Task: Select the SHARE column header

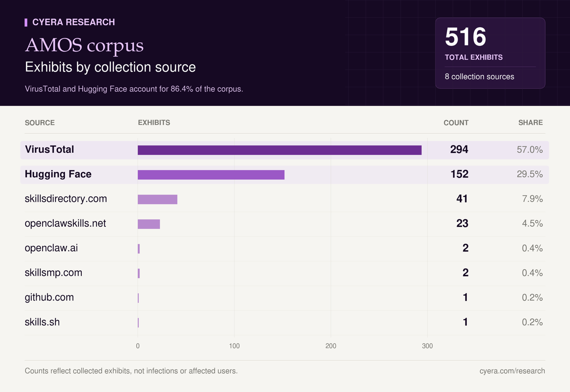Action: (x=531, y=123)
